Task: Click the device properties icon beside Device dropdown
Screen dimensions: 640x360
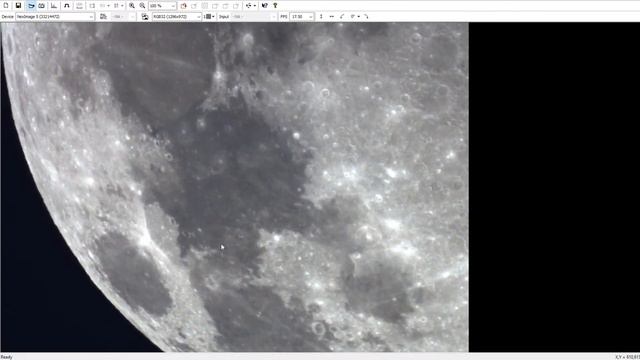Action: [x=103, y=17]
